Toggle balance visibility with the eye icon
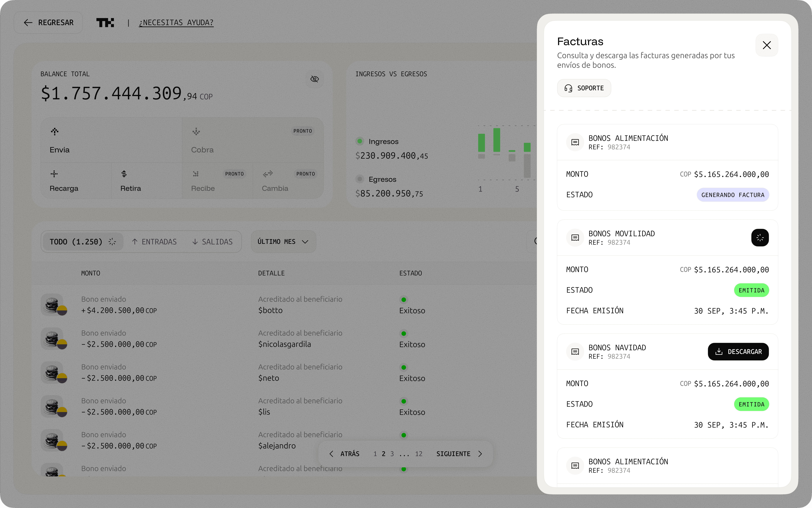Viewport: 812px width, 508px height. (314, 79)
